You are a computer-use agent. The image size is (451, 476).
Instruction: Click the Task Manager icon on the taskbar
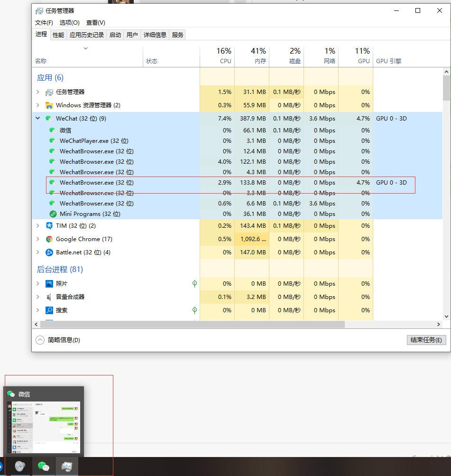pyautogui.click(x=67, y=467)
